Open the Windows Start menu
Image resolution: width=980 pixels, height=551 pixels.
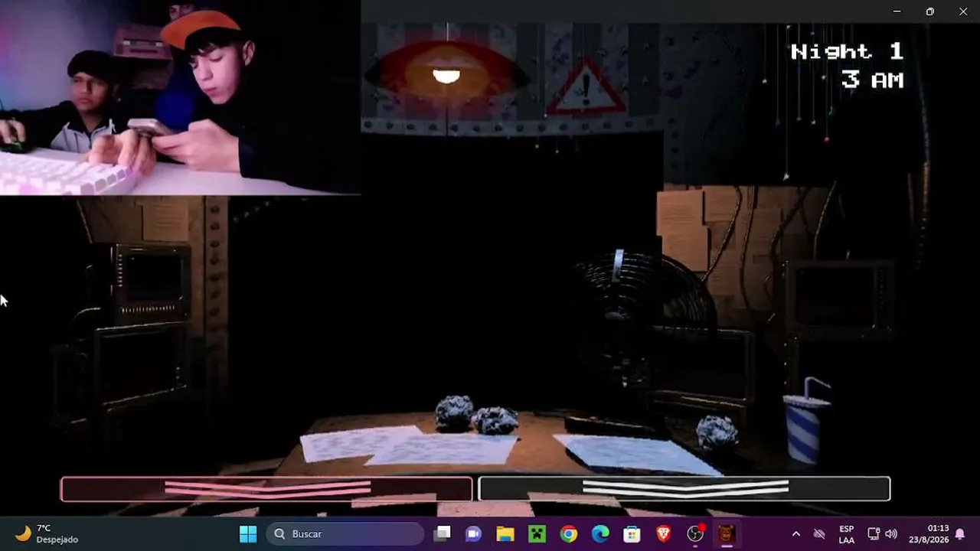tap(248, 533)
